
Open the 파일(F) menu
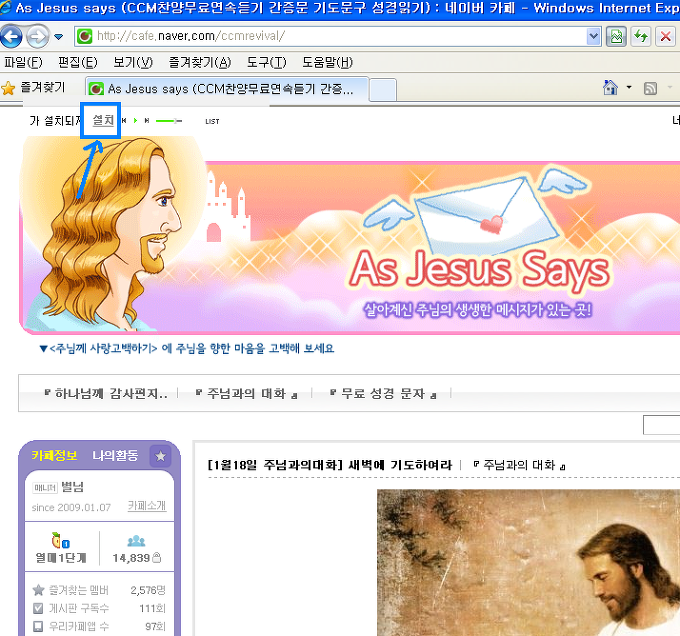(23, 62)
